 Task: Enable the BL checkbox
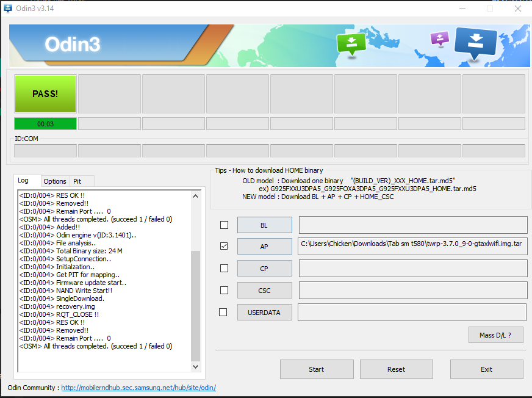click(224, 225)
